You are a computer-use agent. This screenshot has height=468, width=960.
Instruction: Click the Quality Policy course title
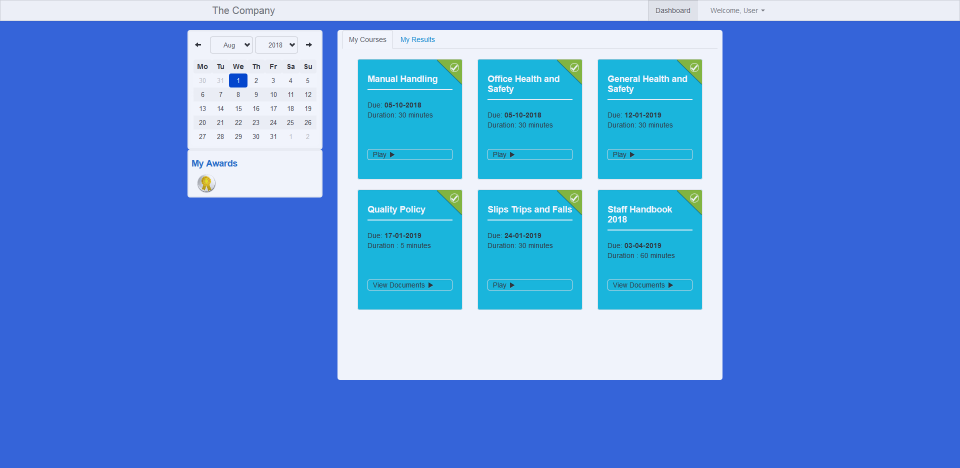pos(396,209)
